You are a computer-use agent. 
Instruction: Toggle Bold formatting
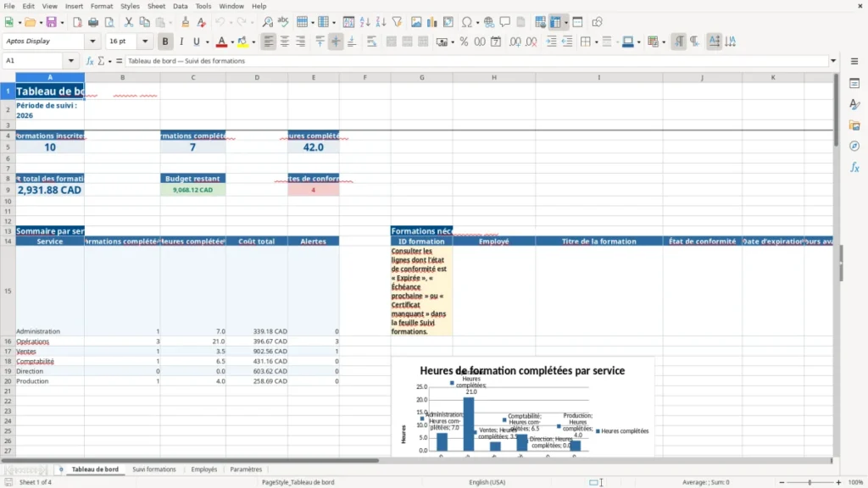pos(165,42)
